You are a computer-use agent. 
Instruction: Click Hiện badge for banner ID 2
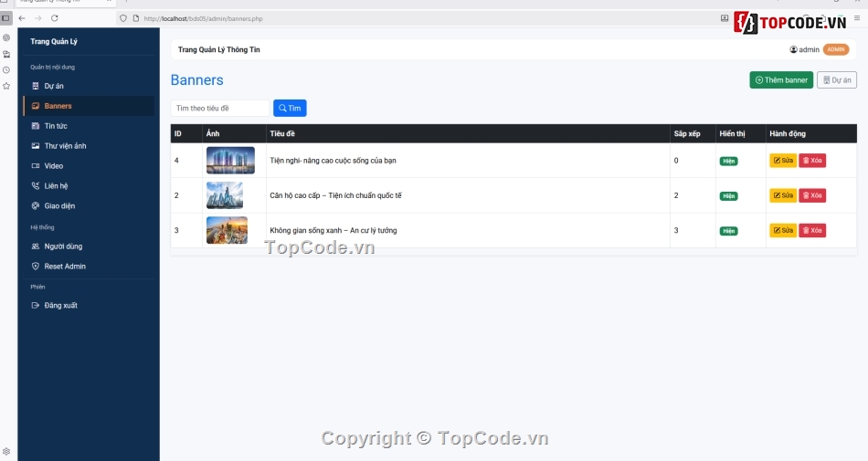pos(728,195)
